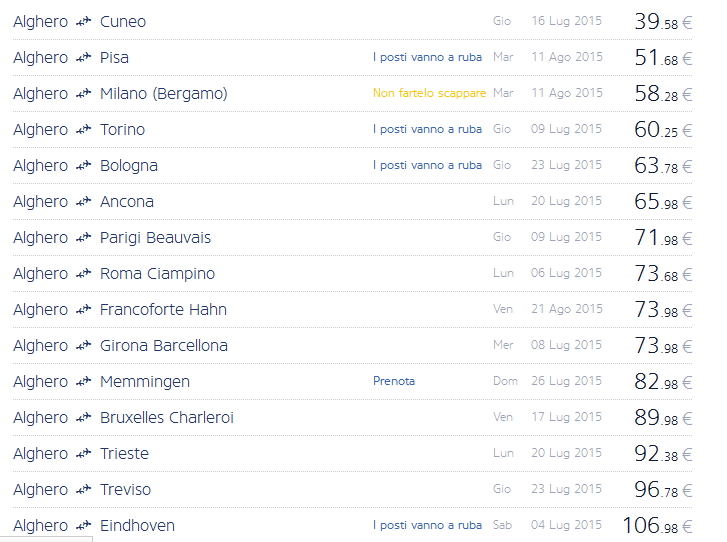Click the plane icon in the Cuneo row

[84, 22]
